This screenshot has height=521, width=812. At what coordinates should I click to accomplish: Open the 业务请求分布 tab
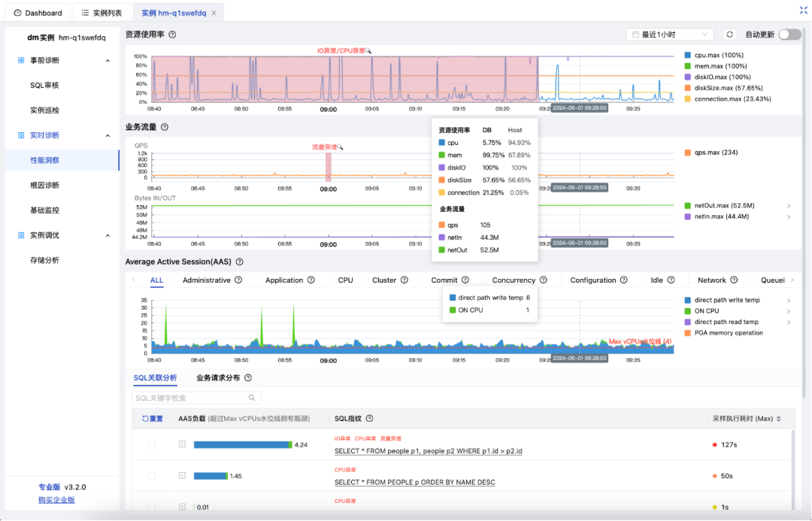tap(218, 377)
